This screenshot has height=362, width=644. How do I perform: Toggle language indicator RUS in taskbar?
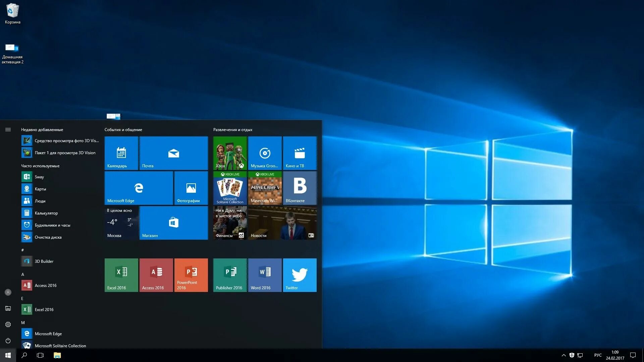coord(596,355)
